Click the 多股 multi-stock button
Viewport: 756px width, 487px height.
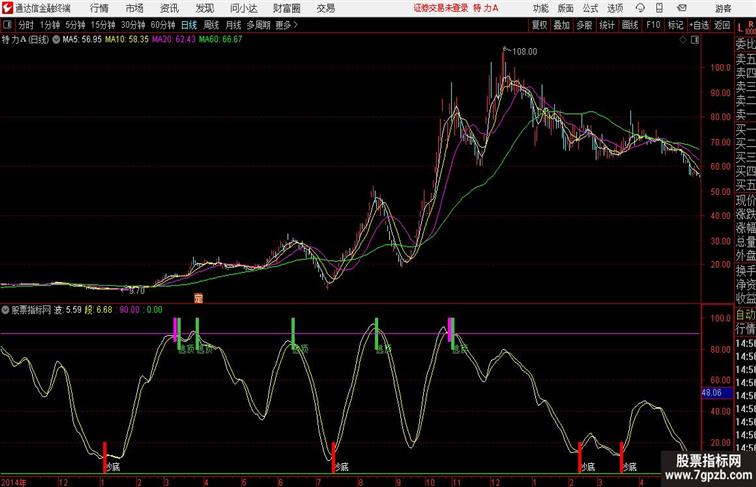click(x=584, y=25)
